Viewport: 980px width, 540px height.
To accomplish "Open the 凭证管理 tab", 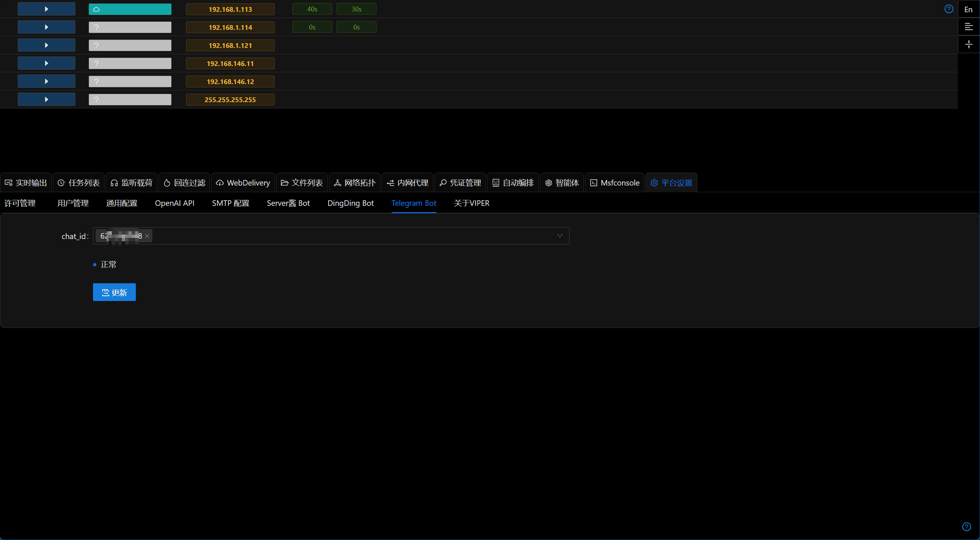I will (461, 183).
